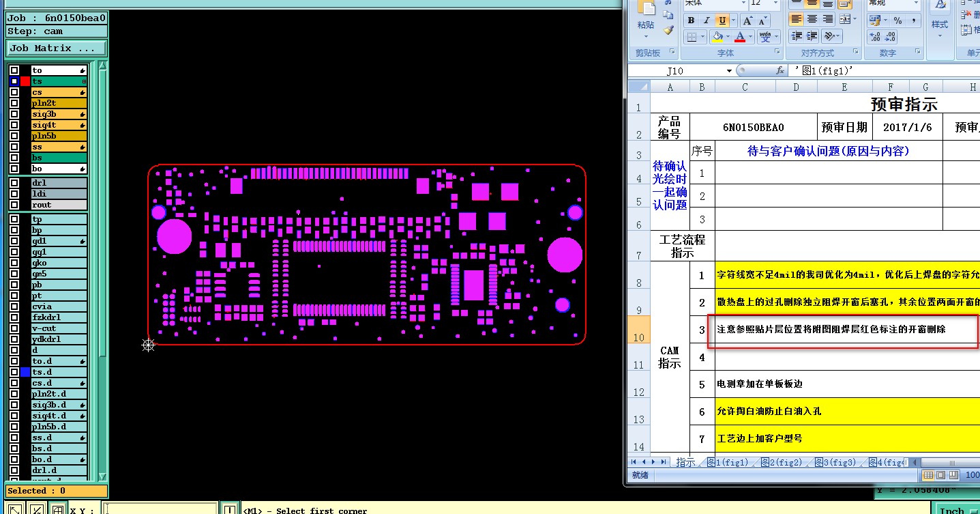980x514 pixels.
Task: Click the Increase Decimal icon
Action: tap(875, 37)
